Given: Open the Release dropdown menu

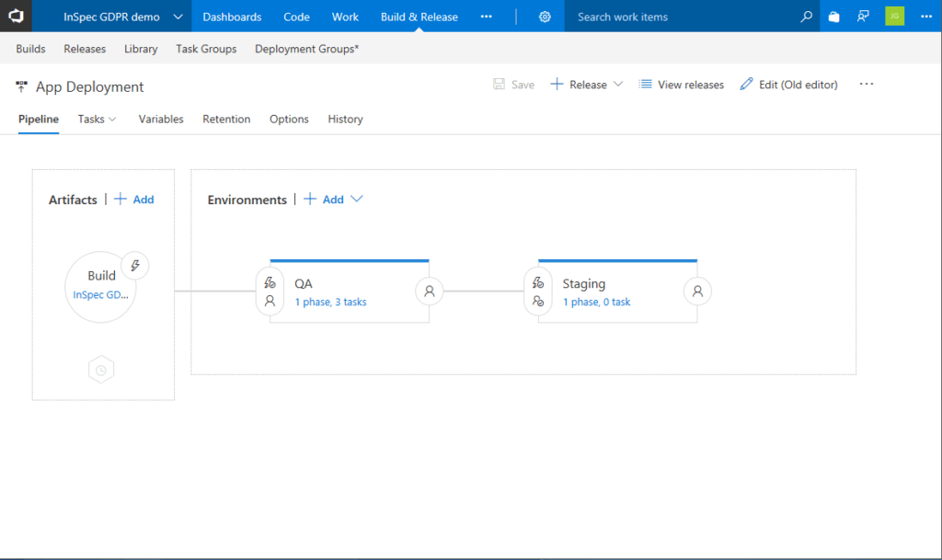Looking at the screenshot, I should point(618,85).
